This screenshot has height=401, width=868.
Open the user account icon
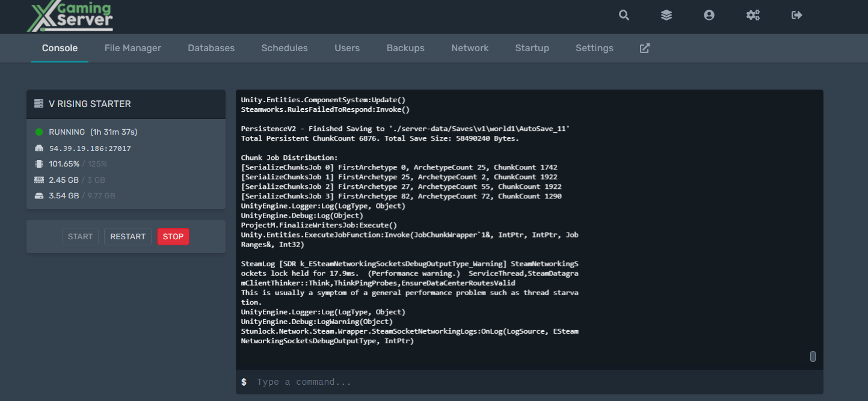pos(709,15)
